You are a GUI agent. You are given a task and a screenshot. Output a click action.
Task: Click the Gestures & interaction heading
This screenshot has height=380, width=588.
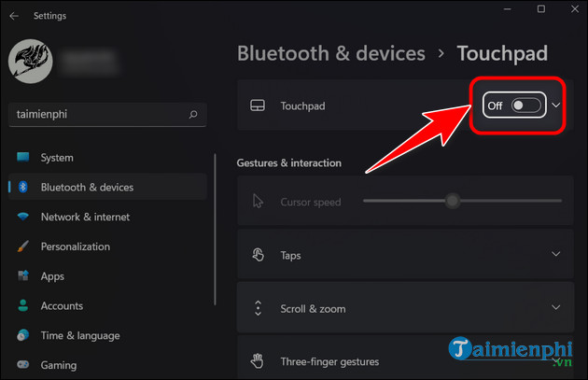(x=289, y=163)
